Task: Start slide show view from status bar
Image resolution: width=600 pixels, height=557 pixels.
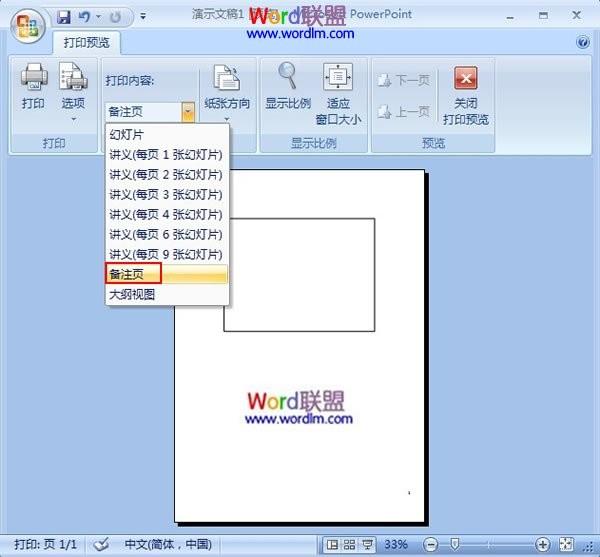Action: 367,544
